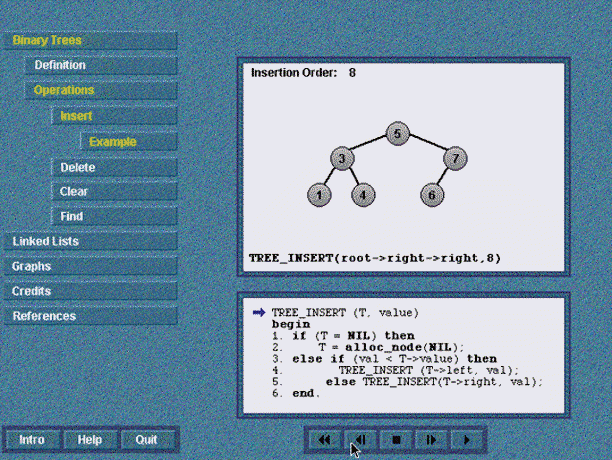Click code line 2 T = alloc_node(NIL)
Viewport: 612px width, 460px height.
[x=368, y=347]
